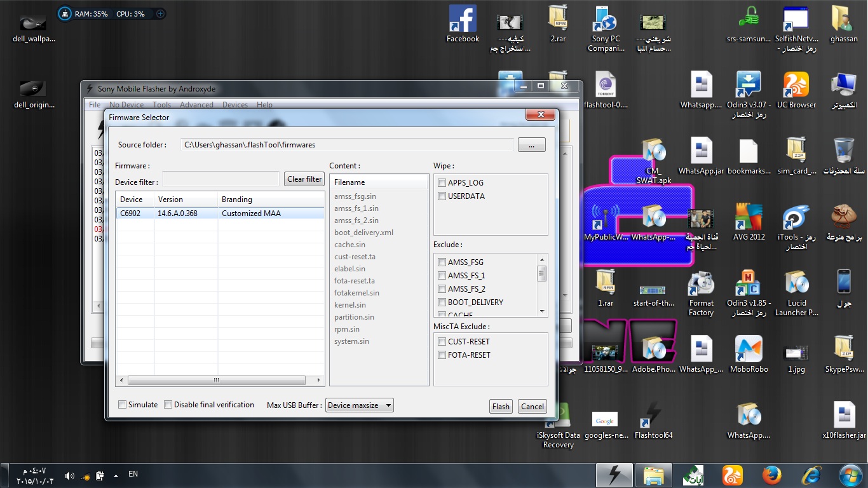Open the x10flasher.jar file icon
Screen dimensions: 868x488
point(844,420)
